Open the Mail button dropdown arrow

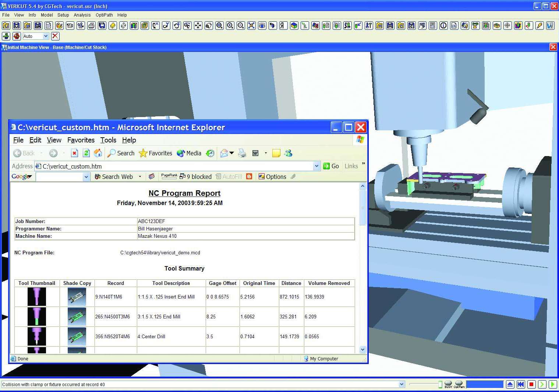[232, 153]
